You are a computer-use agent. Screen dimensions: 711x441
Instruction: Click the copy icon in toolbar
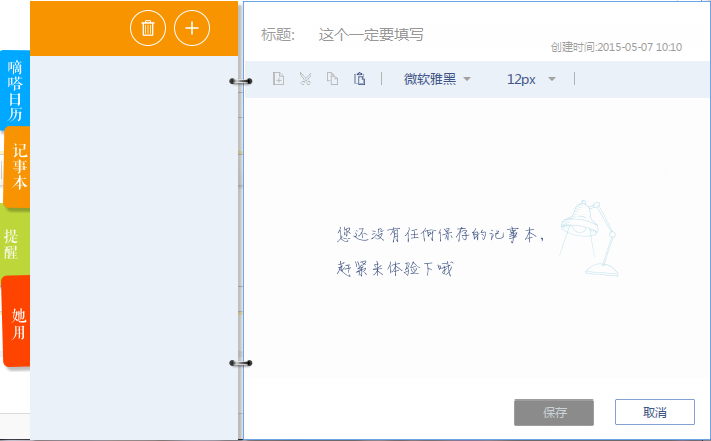coord(332,79)
